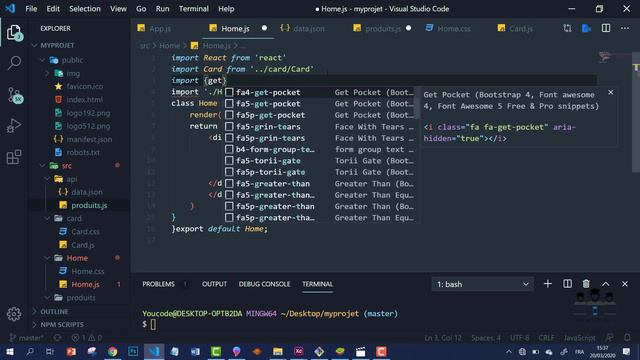
Task: Click UTF-8 encoding in status bar
Action: pos(520,338)
